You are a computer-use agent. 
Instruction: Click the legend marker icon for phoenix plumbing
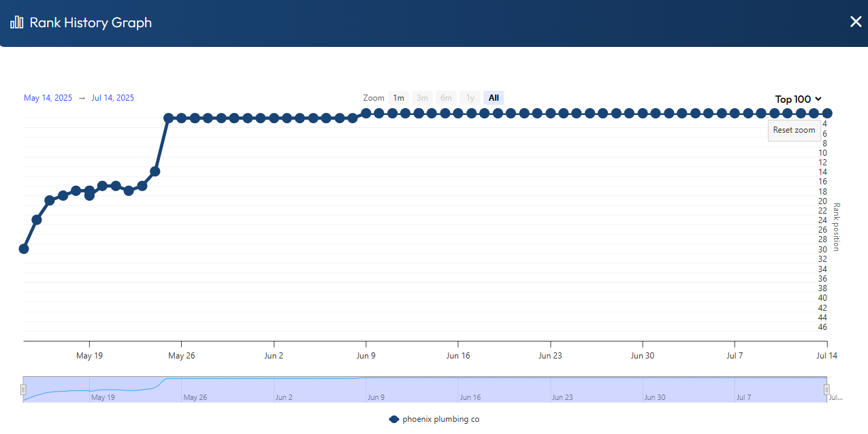393,419
